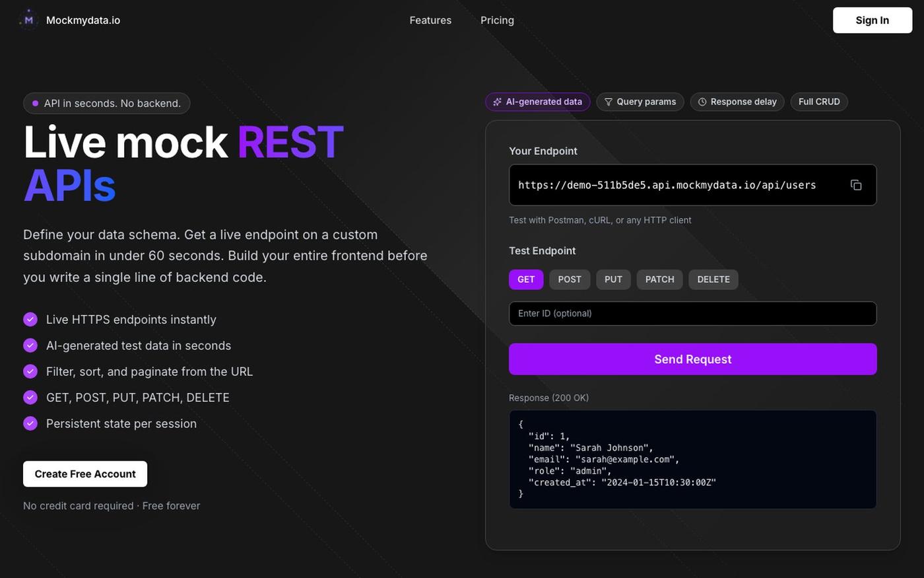Click 'No credit card required · Free forever' text
Image resolution: width=924 pixels, height=578 pixels.
point(112,506)
